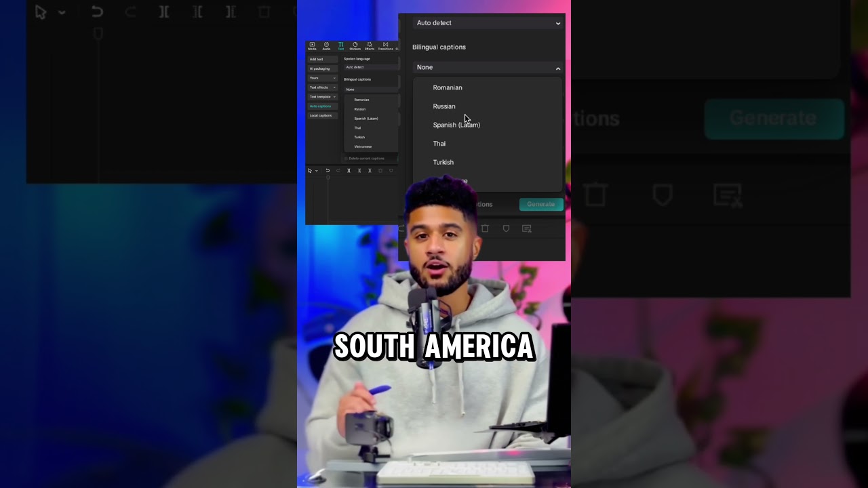
Task: Choose Spanish (Latam) in the enlarged list
Action: (456, 125)
